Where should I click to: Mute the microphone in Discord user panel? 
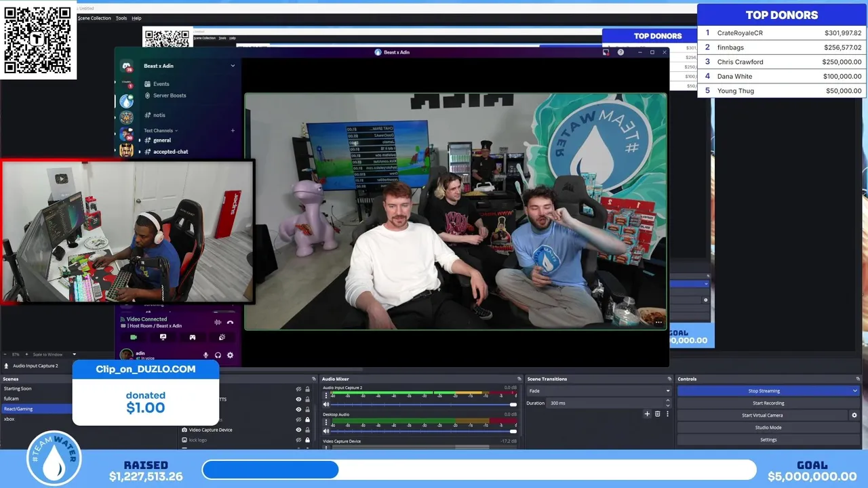coord(206,355)
